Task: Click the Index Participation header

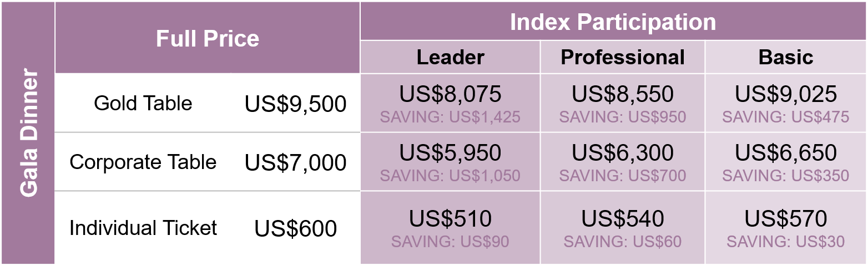Action: (613, 22)
